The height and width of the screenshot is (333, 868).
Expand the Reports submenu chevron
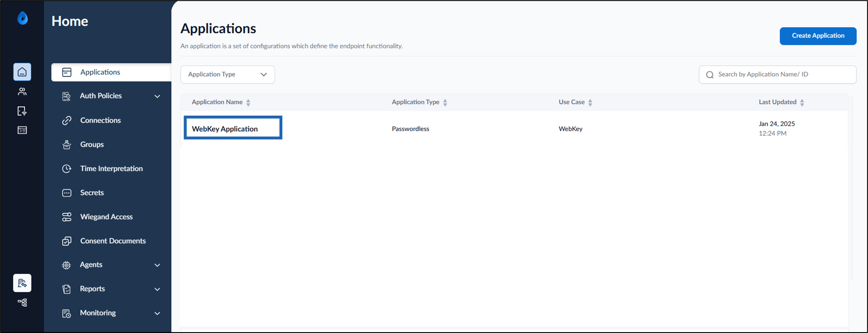click(157, 289)
